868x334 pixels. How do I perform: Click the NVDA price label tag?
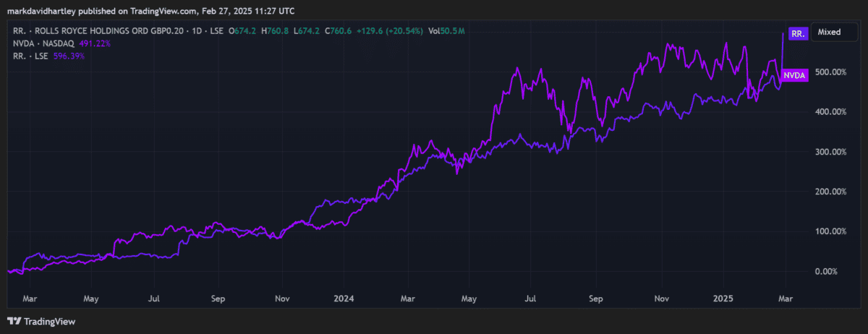coord(796,76)
